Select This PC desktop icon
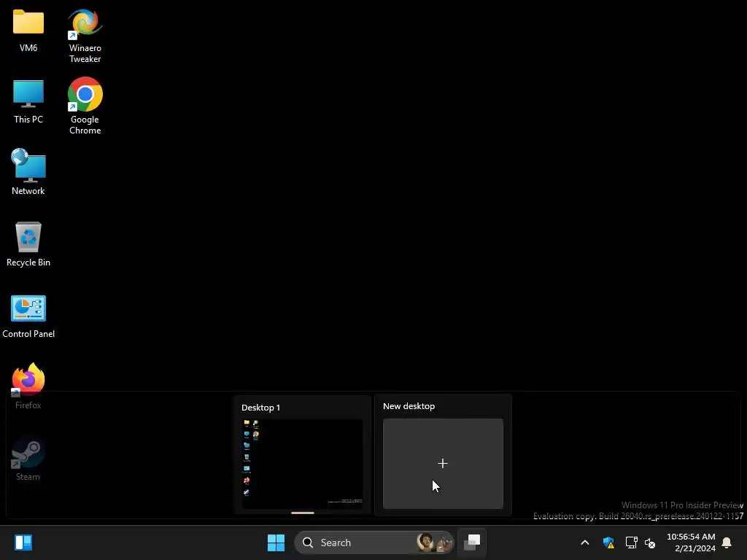 coord(28,102)
